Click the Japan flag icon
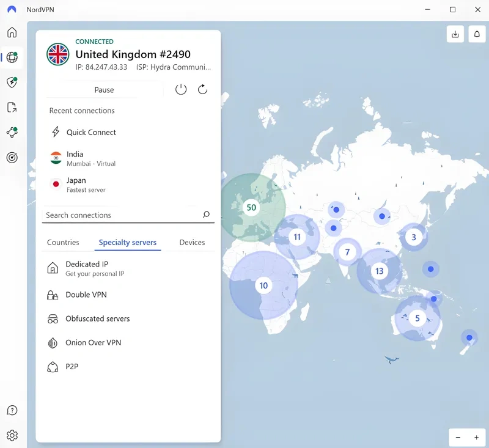This screenshot has width=489, height=448. 56,184
